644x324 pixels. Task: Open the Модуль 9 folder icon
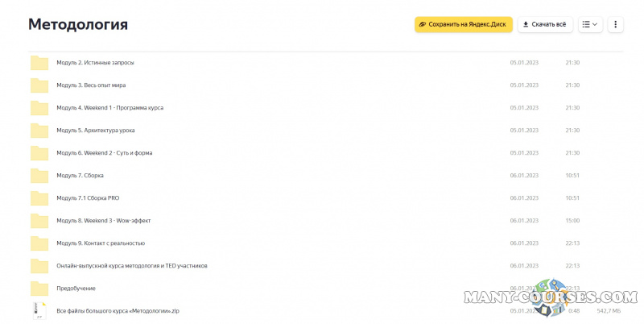click(39, 243)
